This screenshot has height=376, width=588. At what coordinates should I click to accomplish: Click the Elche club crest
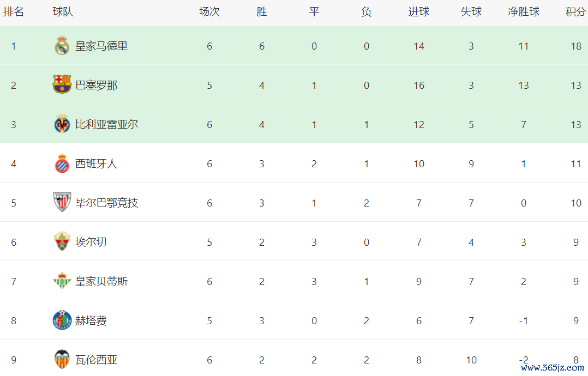[x=62, y=242]
